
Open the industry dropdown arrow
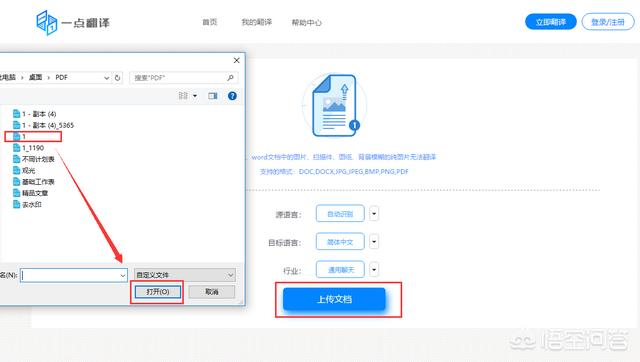374,269
